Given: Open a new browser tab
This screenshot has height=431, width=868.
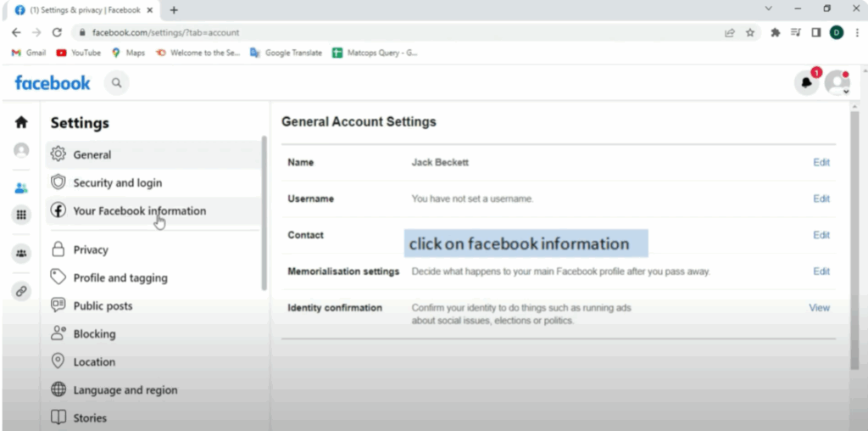Looking at the screenshot, I should click(x=174, y=10).
